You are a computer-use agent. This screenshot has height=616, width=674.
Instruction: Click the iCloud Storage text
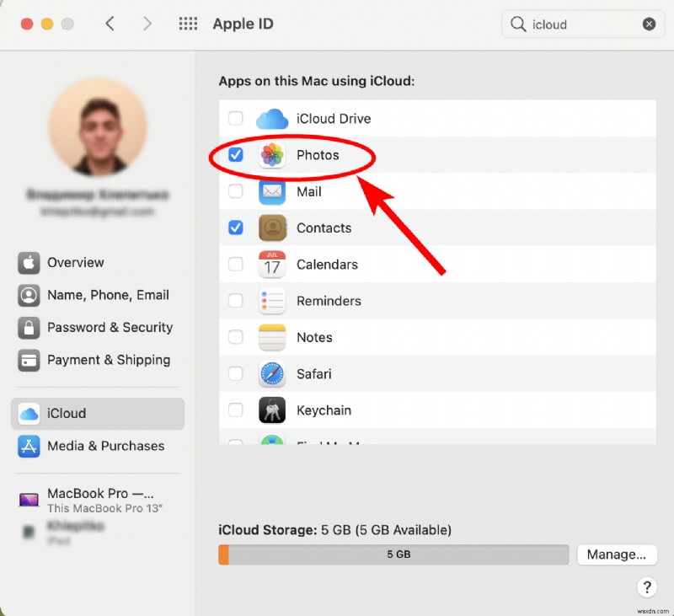(x=334, y=530)
